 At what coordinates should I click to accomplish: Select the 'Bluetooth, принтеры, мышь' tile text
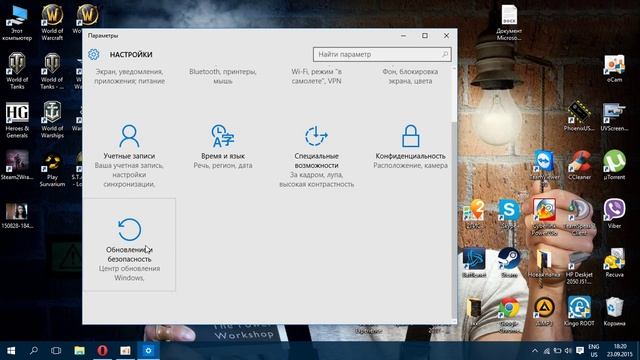coord(223,76)
